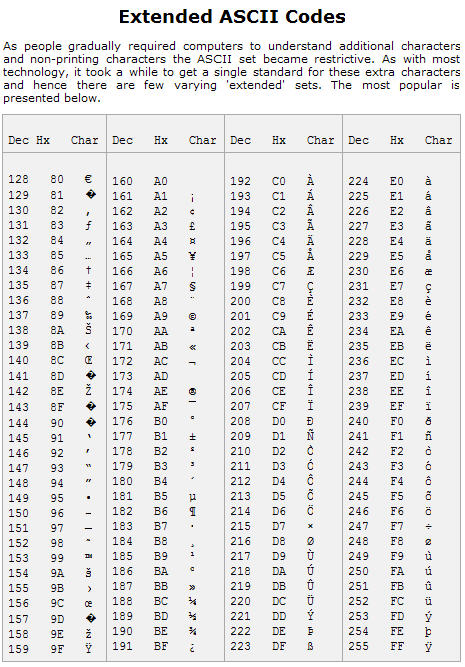Click the ÿ character in row 255
The height and width of the screenshot is (667, 465).
pyautogui.click(x=428, y=647)
